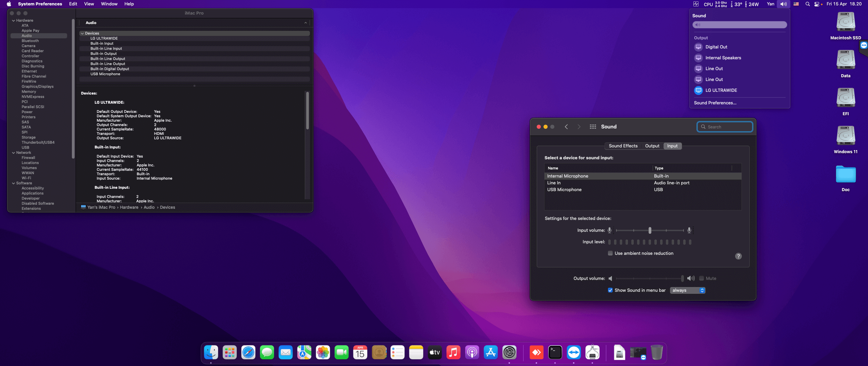The width and height of the screenshot is (868, 366).
Task: Open AnyDesk from the Dock
Action: coord(536,353)
